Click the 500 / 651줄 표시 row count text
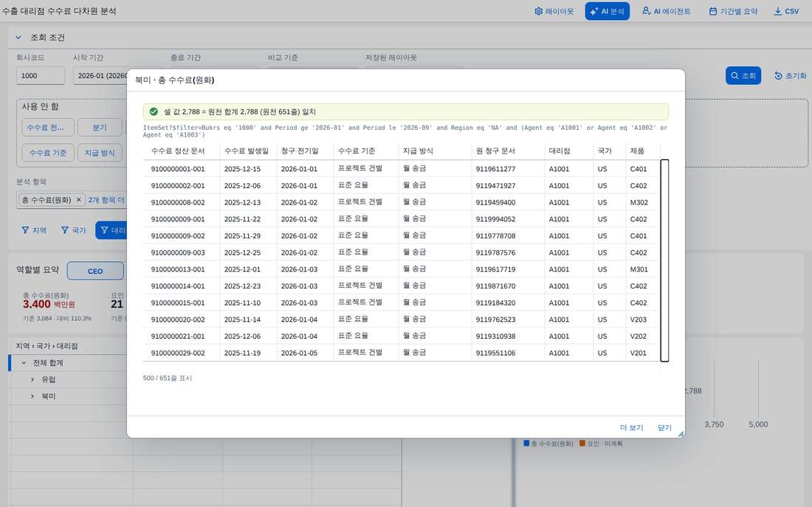This screenshot has width=812, height=507. (168, 378)
